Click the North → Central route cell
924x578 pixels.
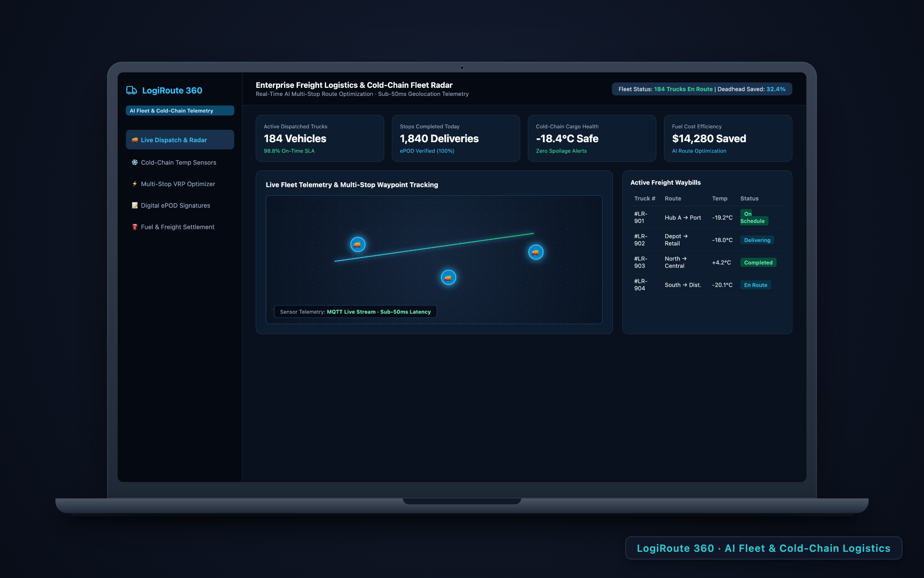point(676,262)
